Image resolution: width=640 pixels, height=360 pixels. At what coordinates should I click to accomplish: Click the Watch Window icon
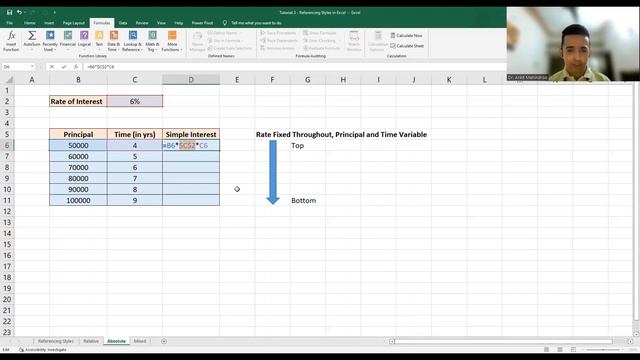pos(354,37)
